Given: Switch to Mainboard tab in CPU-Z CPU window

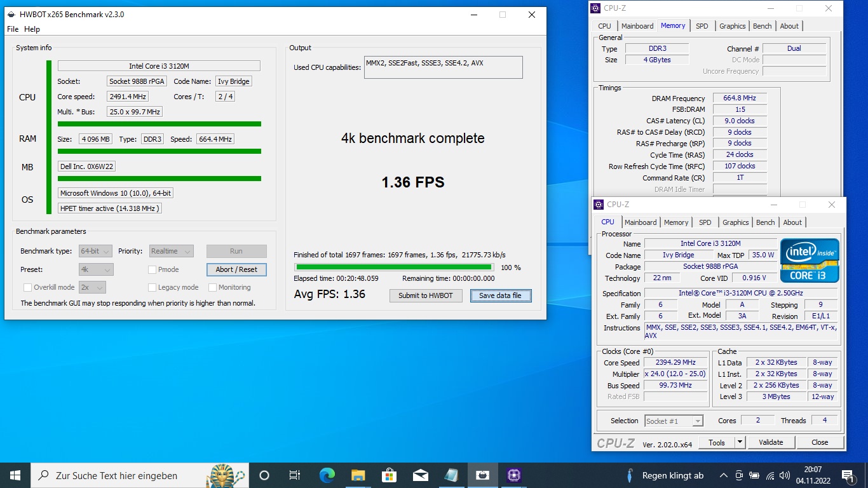Looking at the screenshot, I should pos(641,222).
